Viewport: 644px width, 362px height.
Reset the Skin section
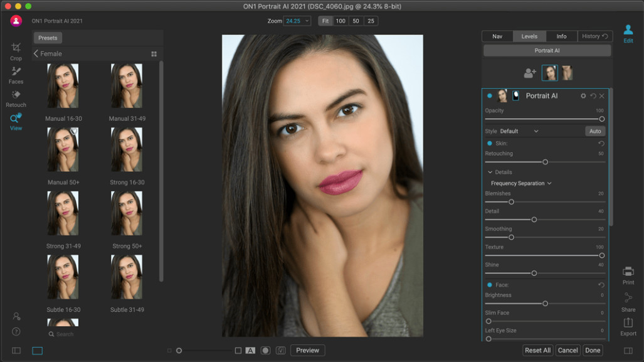click(x=601, y=144)
